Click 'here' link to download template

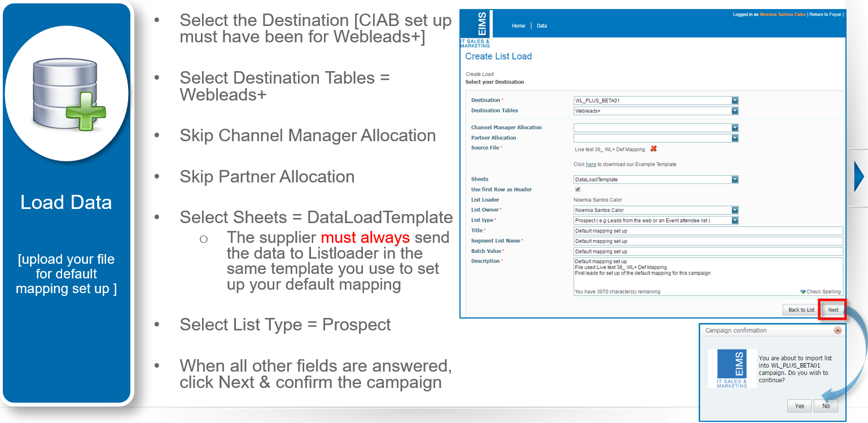[x=591, y=164]
